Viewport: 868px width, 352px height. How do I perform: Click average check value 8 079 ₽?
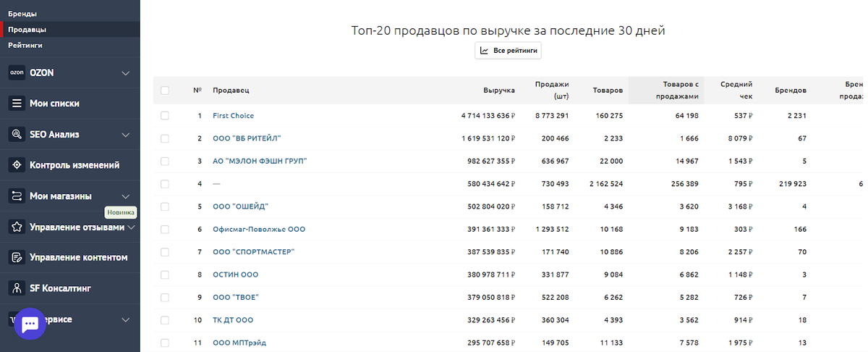739,138
